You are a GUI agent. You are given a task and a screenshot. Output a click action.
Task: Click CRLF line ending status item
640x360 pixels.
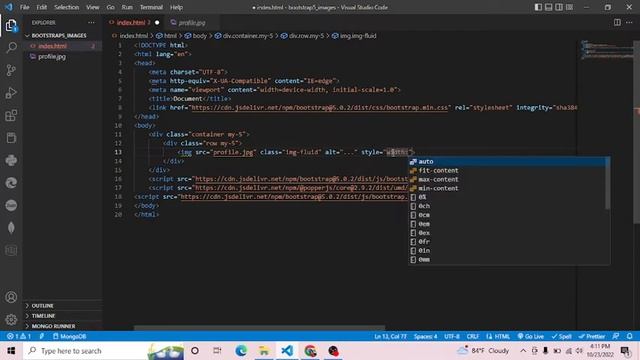[x=473, y=336]
